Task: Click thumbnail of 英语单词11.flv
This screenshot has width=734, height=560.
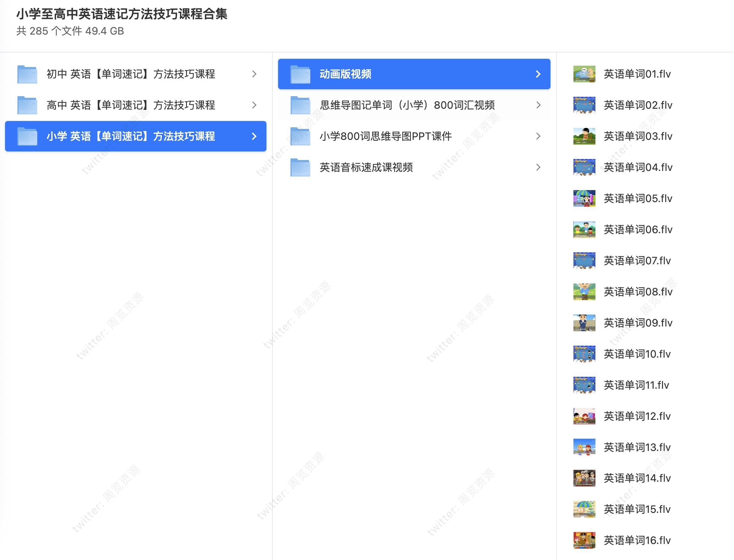Action: tap(584, 385)
